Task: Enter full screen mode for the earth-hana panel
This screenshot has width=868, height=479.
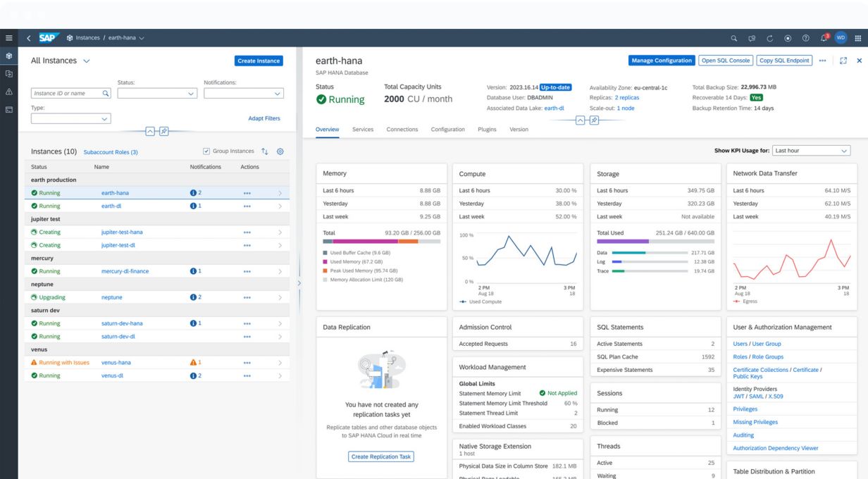Action: (843, 61)
